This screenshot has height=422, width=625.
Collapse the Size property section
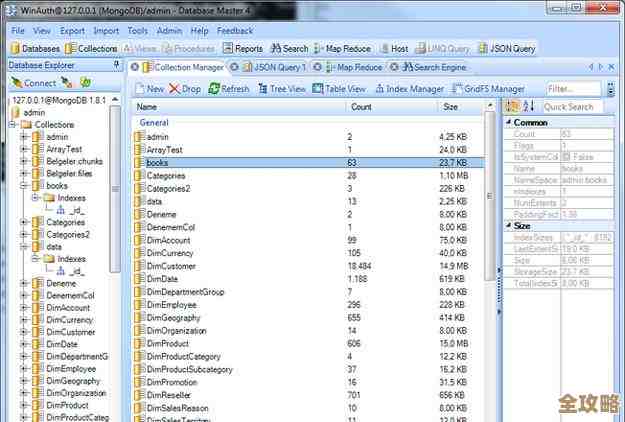click(x=505, y=225)
